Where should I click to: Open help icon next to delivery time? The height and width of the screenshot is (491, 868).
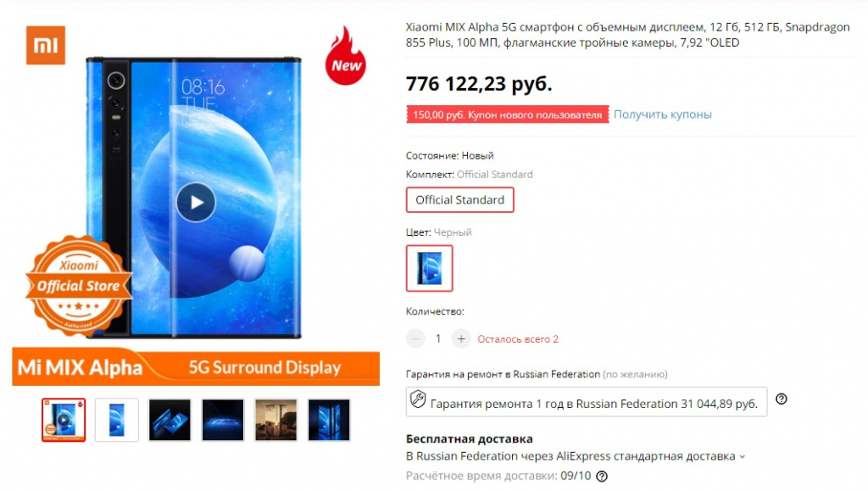click(602, 476)
